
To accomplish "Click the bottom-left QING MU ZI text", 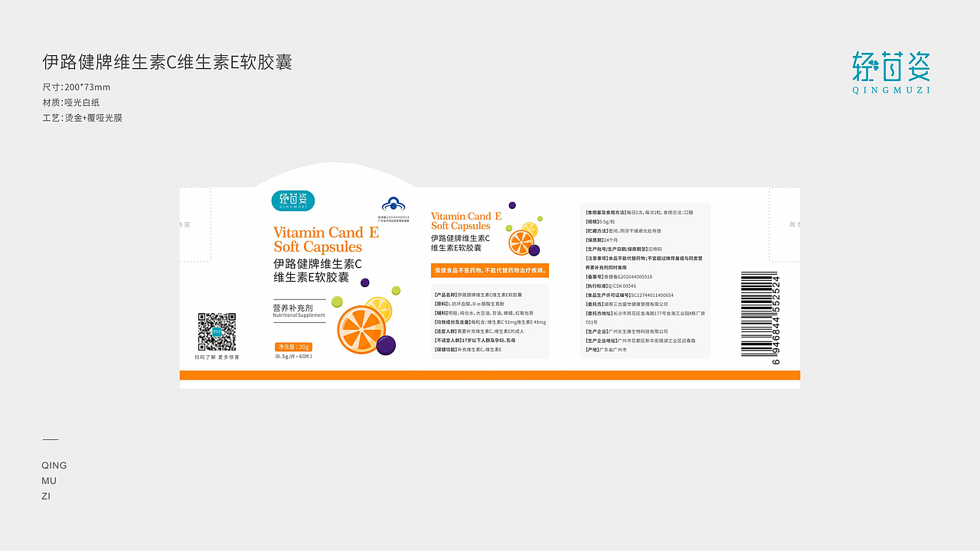I will pos(54,481).
